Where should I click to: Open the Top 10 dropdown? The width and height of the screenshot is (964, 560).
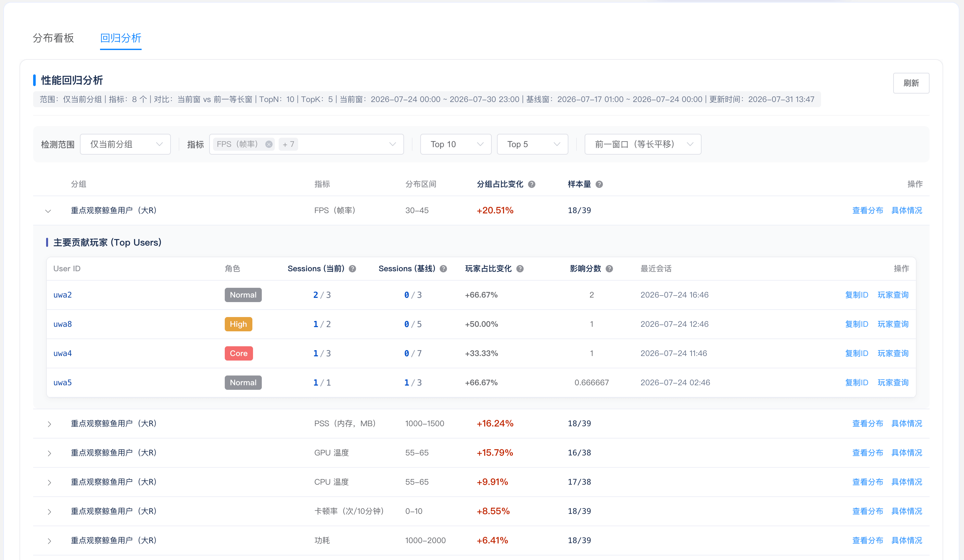(456, 144)
